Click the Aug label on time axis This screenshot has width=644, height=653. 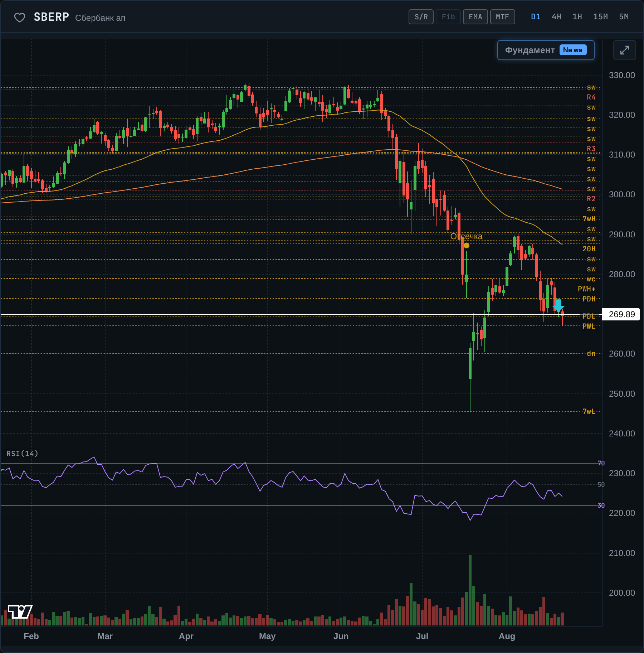point(507,636)
